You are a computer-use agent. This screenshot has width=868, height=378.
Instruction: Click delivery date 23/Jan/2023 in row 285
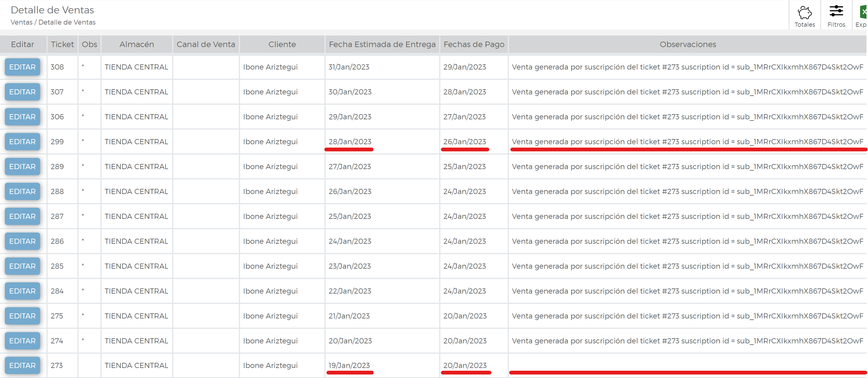click(349, 266)
